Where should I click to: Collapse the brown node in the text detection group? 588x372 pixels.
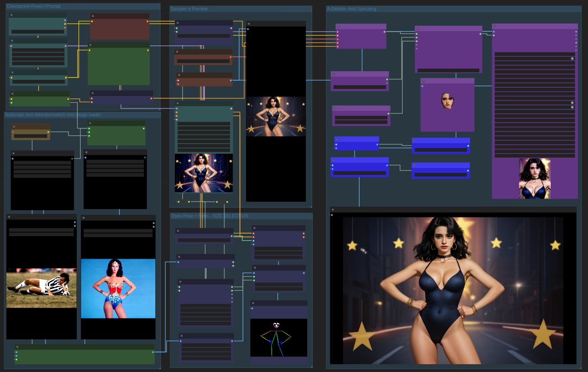[14, 126]
